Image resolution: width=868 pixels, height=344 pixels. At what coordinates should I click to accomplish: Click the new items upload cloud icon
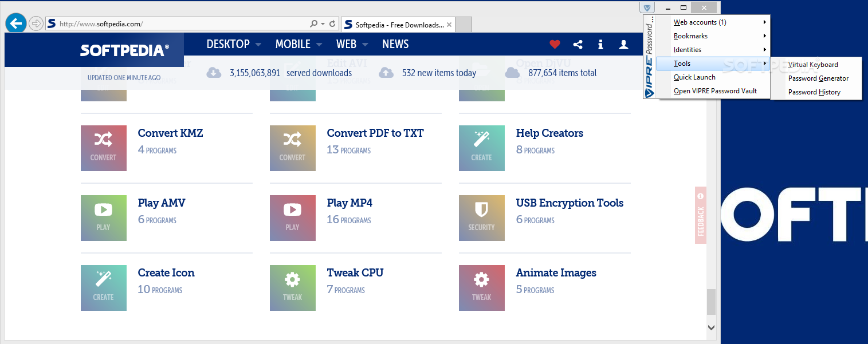[x=386, y=73]
